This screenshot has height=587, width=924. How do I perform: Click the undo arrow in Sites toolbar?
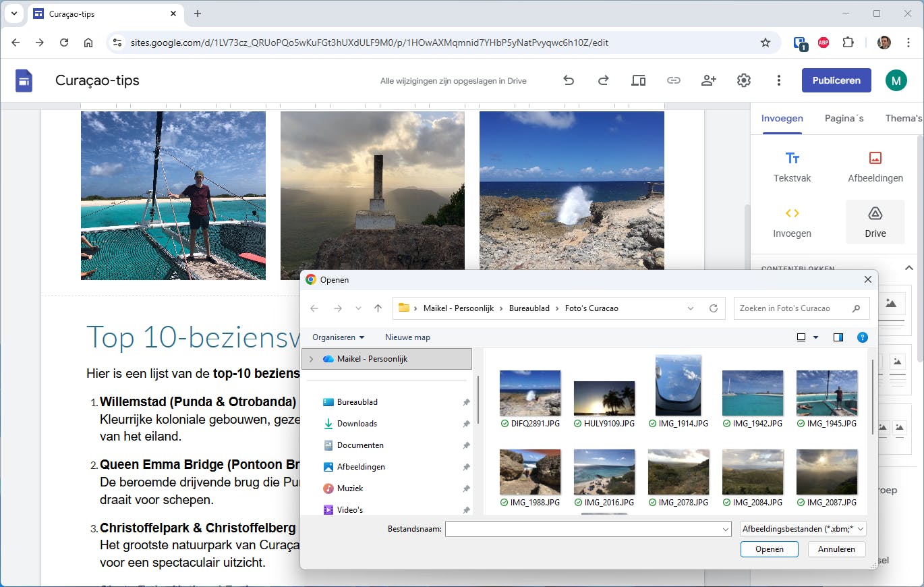coord(569,80)
